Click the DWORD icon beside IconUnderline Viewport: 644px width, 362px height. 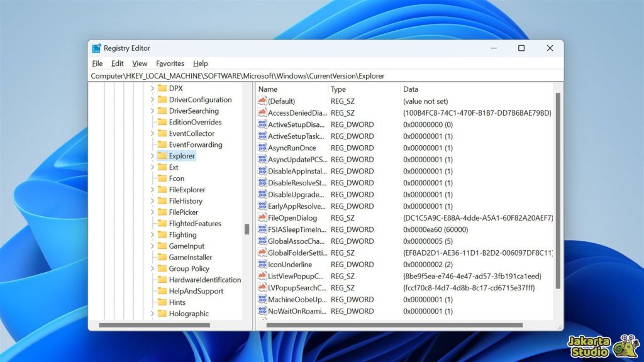pyautogui.click(x=263, y=264)
